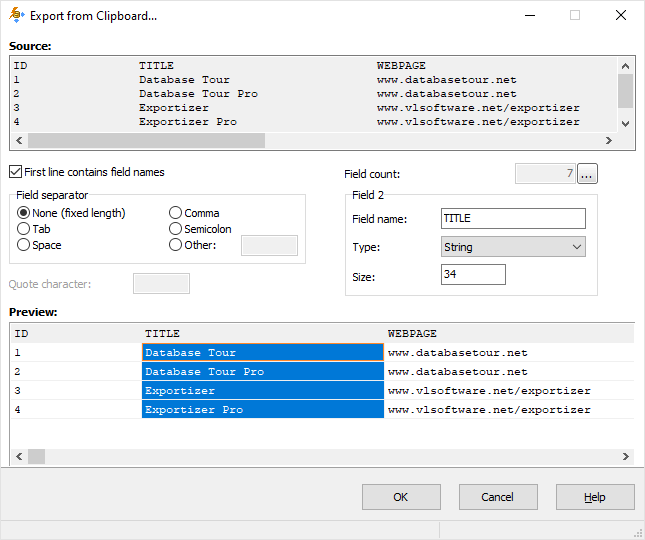The height and width of the screenshot is (540, 645).
Task: Click Preview scroll right arrow
Action: (x=625, y=457)
